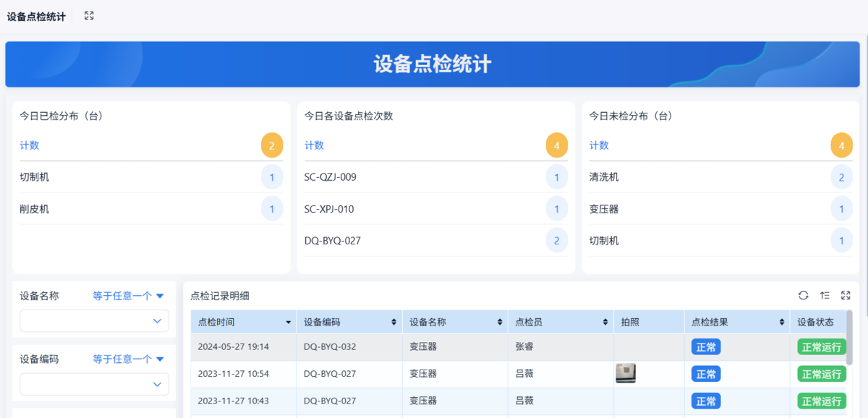Expand the 设备名称 value select box

94,321
